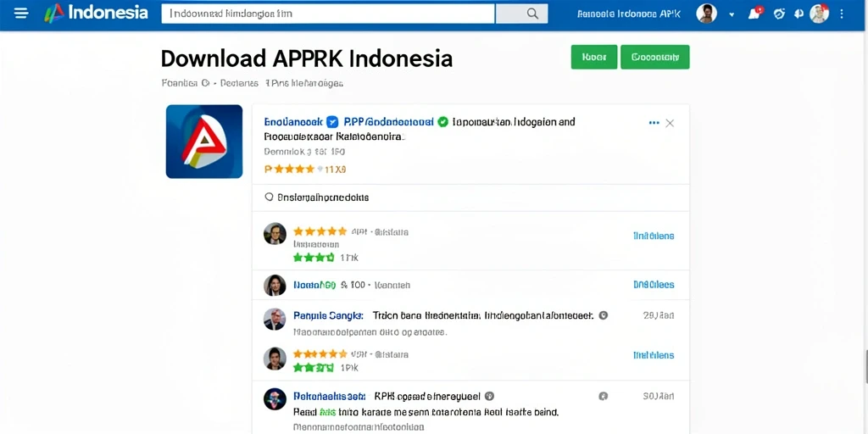Click the Download APPRK Indonesia heading
This screenshot has width=868, height=434.
[x=307, y=58]
